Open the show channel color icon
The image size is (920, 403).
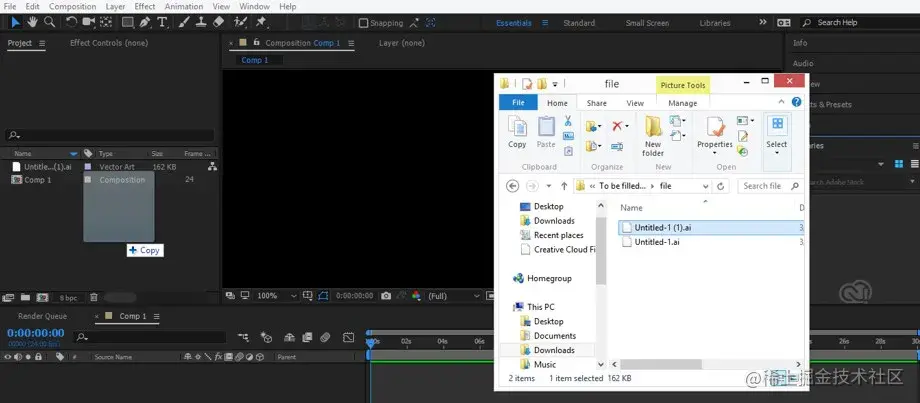416,296
